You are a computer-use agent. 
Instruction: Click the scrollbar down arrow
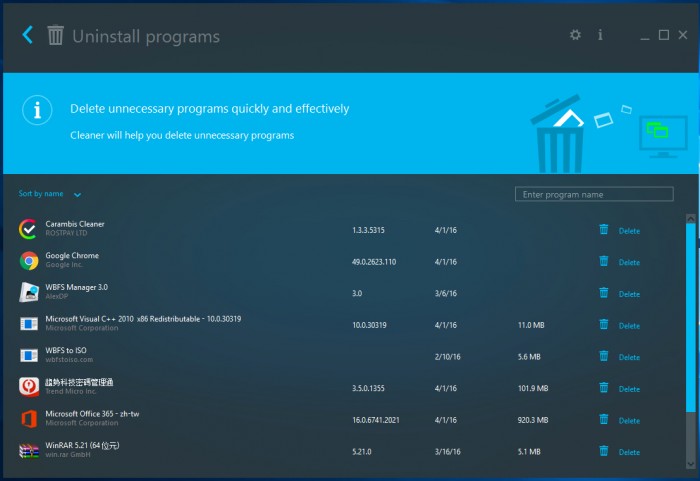691,464
